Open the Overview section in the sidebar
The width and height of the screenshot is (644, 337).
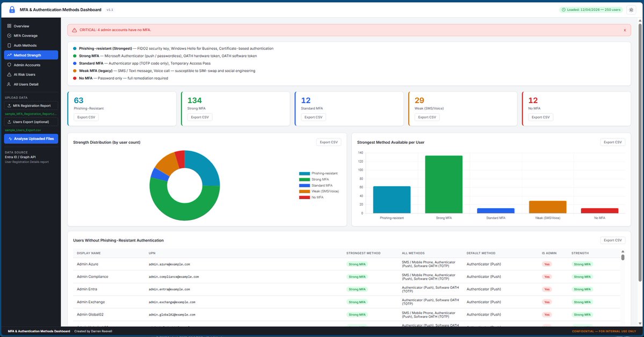point(20,26)
